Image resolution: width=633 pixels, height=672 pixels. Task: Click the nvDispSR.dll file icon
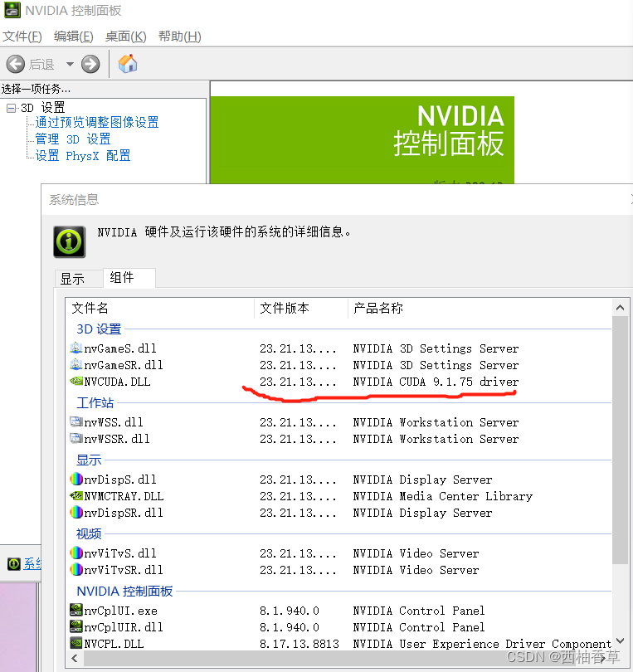[x=76, y=512]
